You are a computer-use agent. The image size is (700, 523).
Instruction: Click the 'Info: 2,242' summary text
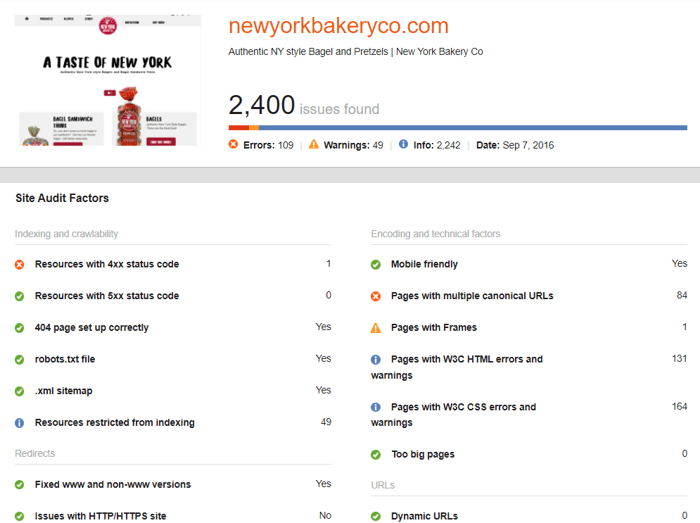(437, 145)
